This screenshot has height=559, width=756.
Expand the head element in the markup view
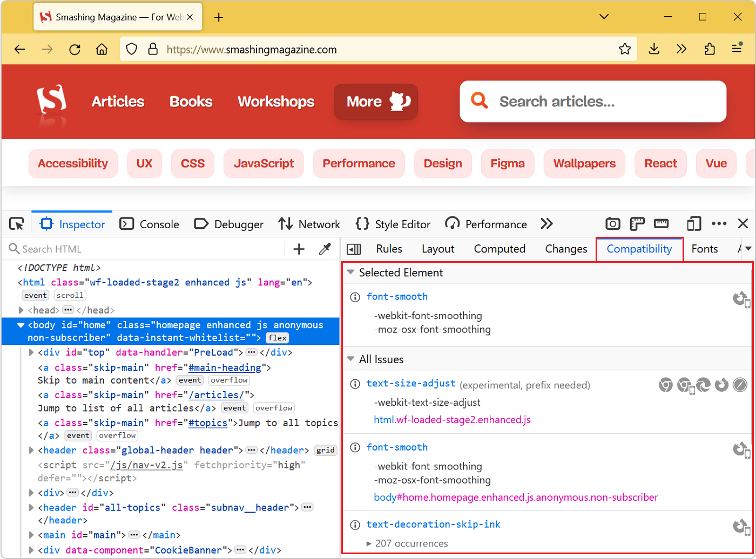[22, 310]
